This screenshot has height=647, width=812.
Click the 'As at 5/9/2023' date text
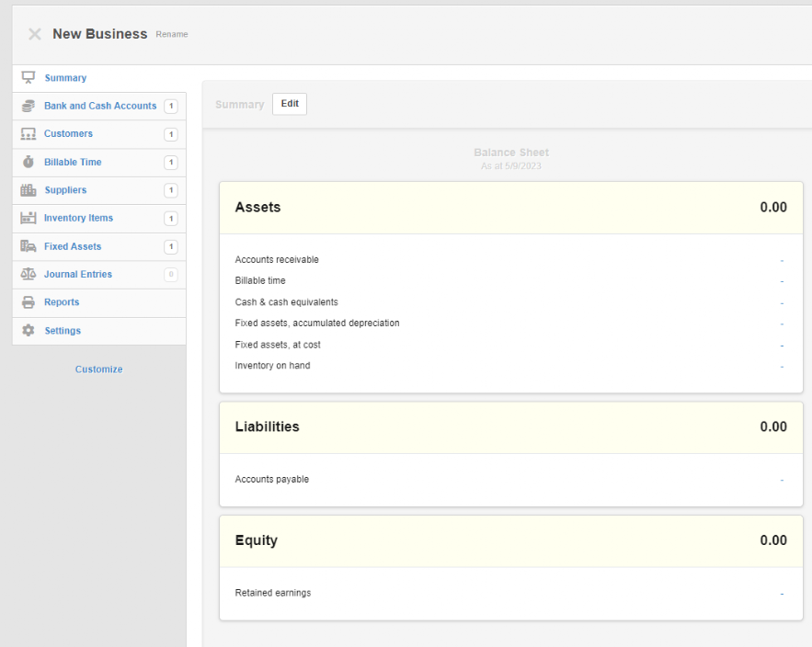pyautogui.click(x=511, y=166)
